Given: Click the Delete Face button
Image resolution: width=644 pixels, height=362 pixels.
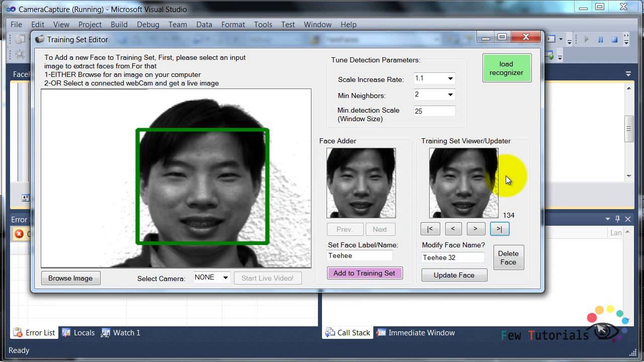Looking at the screenshot, I should pyautogui.click(x=508, y=257).
